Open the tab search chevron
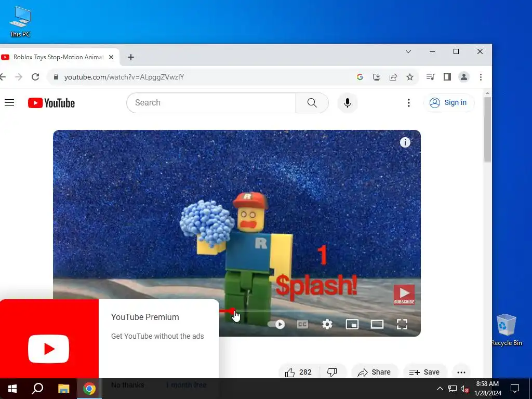Viewport: 532px width, 399px height. (408, 51)
